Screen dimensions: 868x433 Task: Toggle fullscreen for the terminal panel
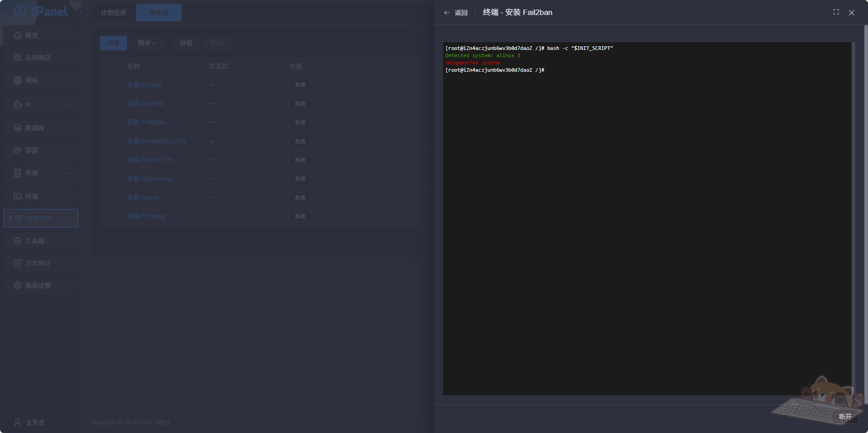click(836, 12)
